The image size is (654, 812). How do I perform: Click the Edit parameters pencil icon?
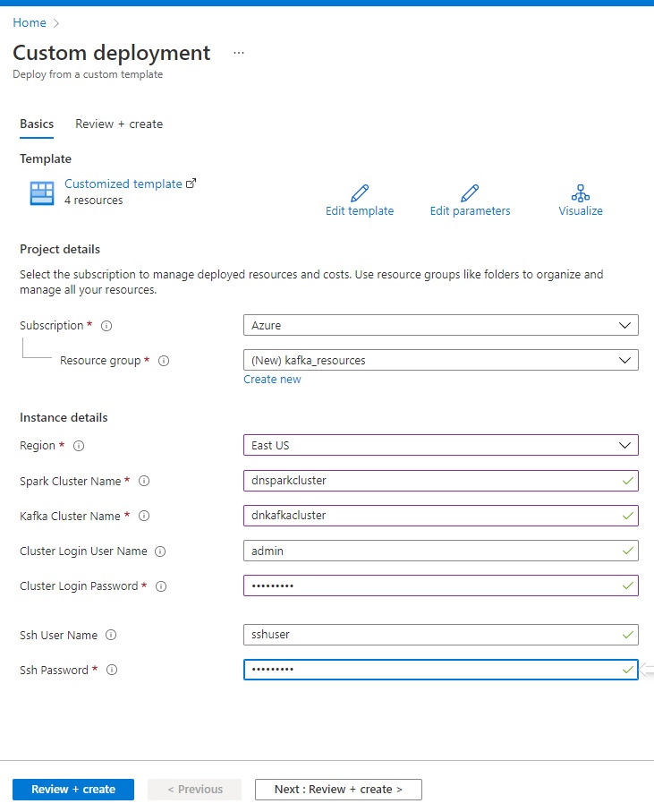pyautogui.click(x=470, y=192)
